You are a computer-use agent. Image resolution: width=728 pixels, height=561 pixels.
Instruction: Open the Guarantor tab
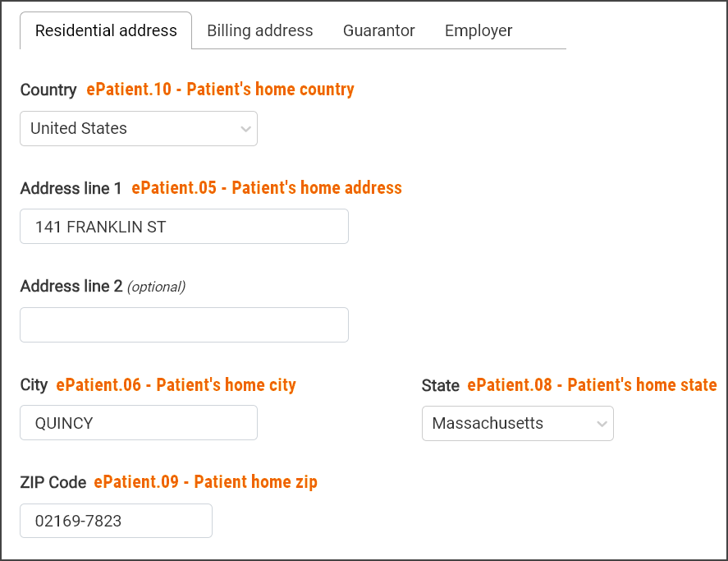378,30
